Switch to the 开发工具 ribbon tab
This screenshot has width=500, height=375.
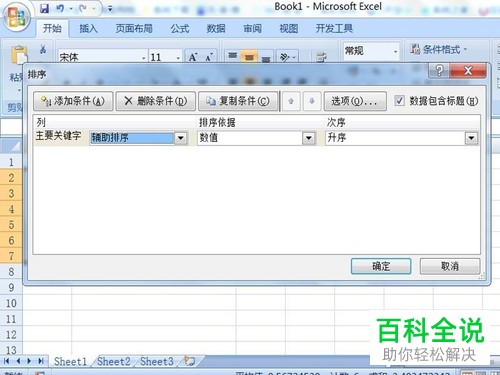tap(334, 29)
